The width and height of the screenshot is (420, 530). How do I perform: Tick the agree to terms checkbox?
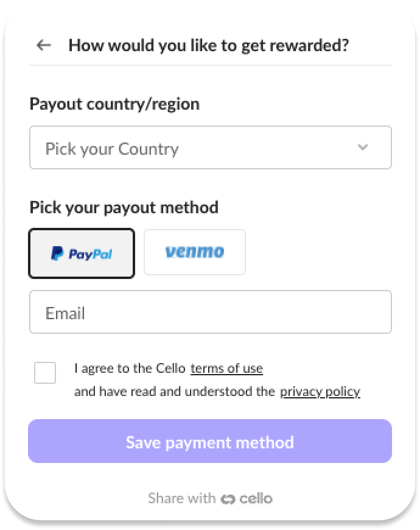click(45, 373)
